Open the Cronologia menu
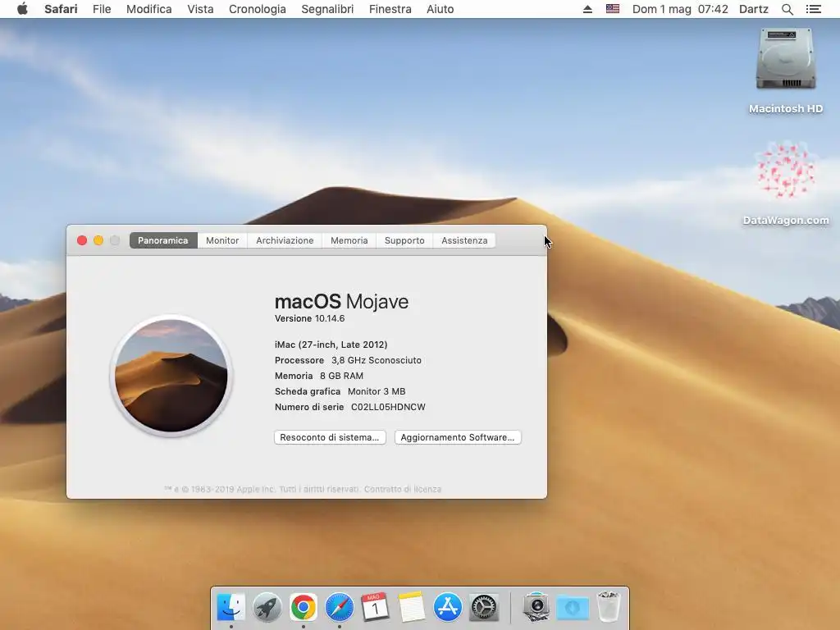Viewport: 840px width, 630px height. click(x=257, y=9)
